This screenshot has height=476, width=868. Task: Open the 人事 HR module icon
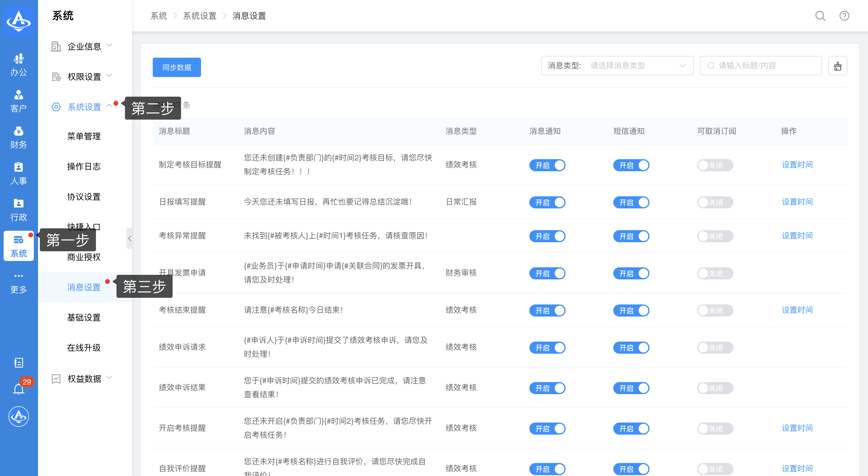[x=18, y=173]
